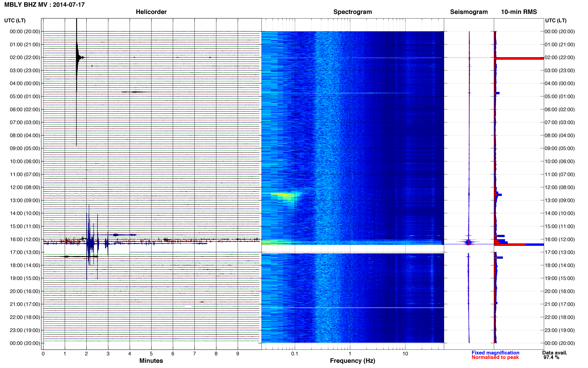
Task: Click the 'Data avail.' label
Action: [x=555, y=353]
